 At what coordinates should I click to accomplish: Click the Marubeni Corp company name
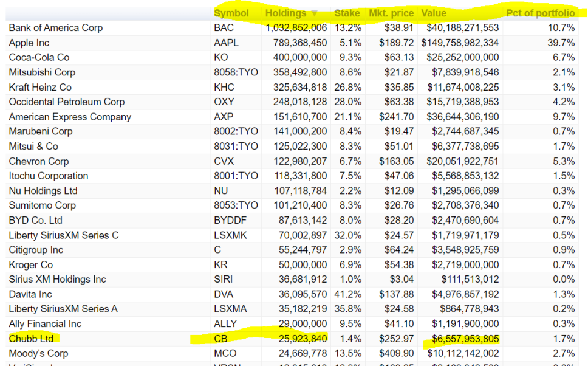(41, 131)
